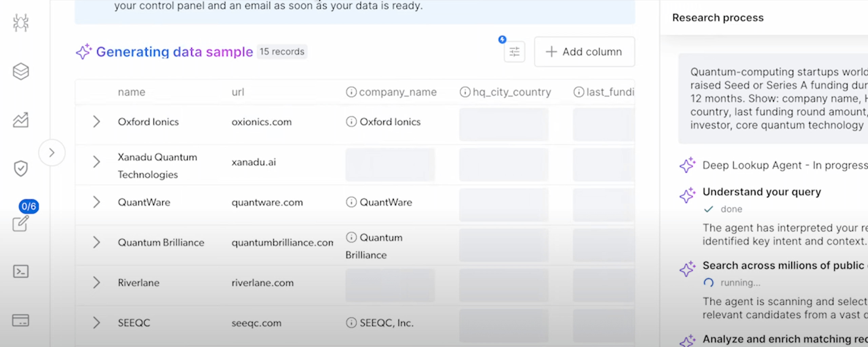The image size is (868, 347).
Task: Click the Deep Lookup Agent - In progress label
Action: [x=785, y=165]
